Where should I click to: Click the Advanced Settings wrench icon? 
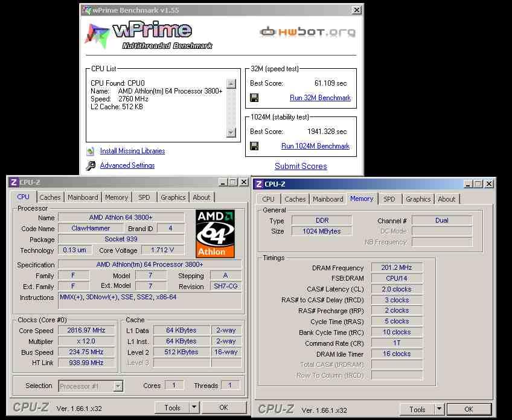pos(91,165)
